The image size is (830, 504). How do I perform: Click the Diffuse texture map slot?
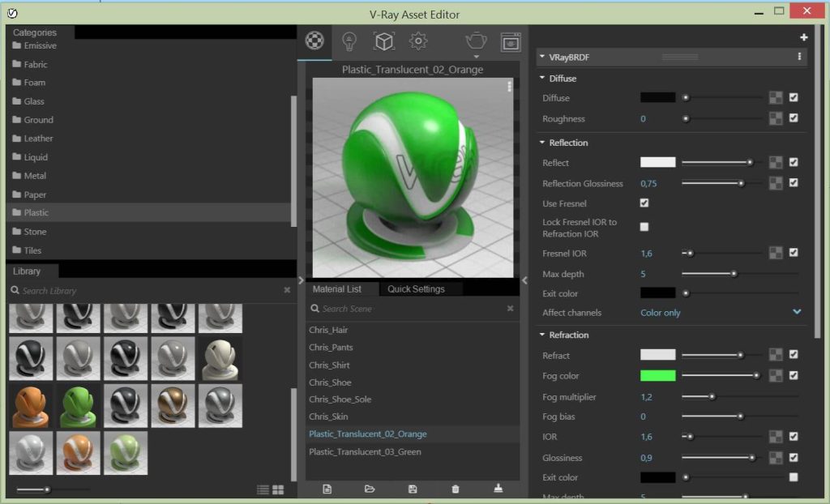(x=776, y=97)
